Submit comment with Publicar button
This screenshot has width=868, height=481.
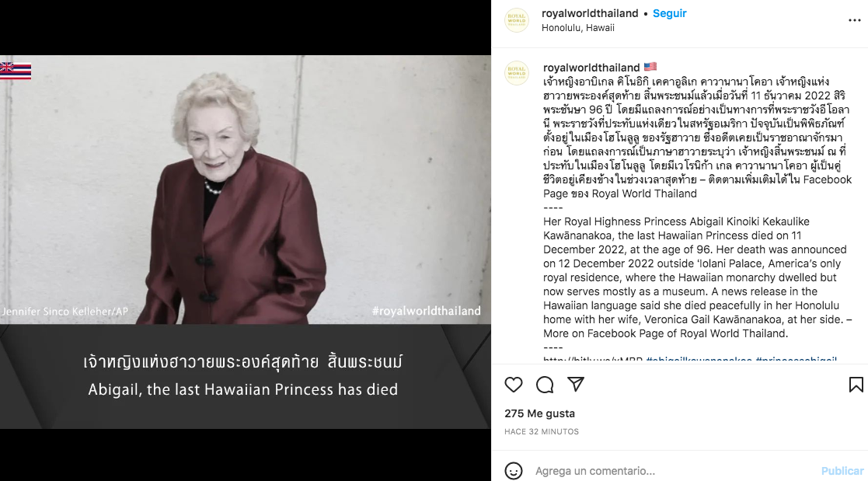tap(842, 470)
